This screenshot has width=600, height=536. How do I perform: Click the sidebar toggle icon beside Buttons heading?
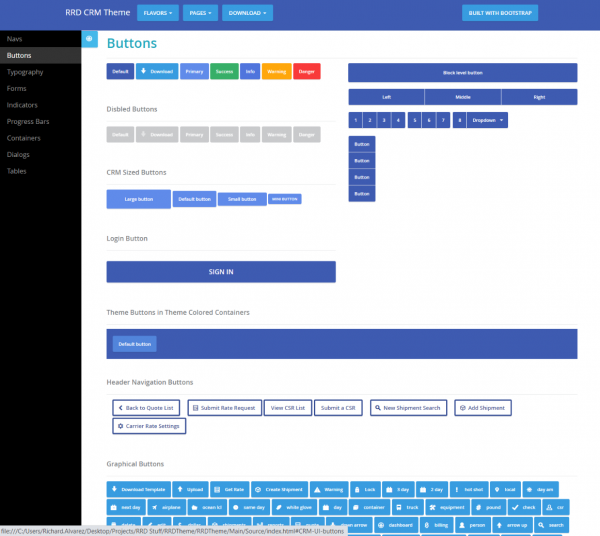90,39
